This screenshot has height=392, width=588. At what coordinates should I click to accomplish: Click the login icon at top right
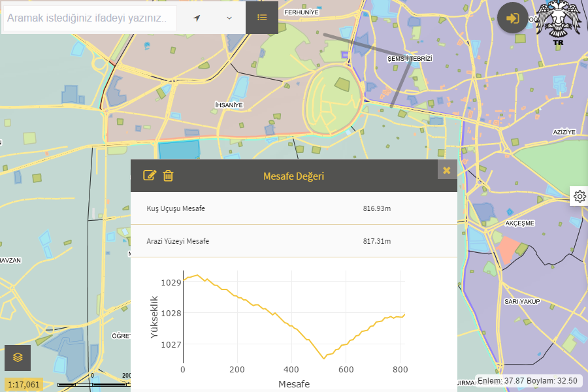513,18
